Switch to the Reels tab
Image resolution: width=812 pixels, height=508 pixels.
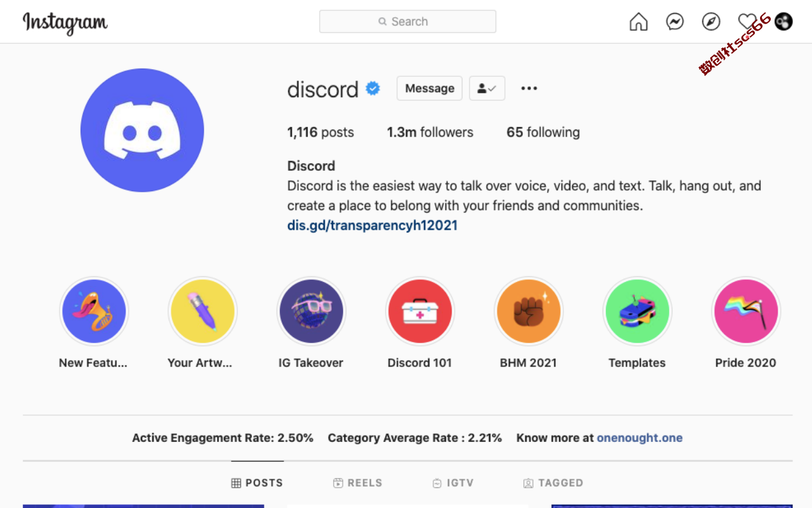pos(358,483)
